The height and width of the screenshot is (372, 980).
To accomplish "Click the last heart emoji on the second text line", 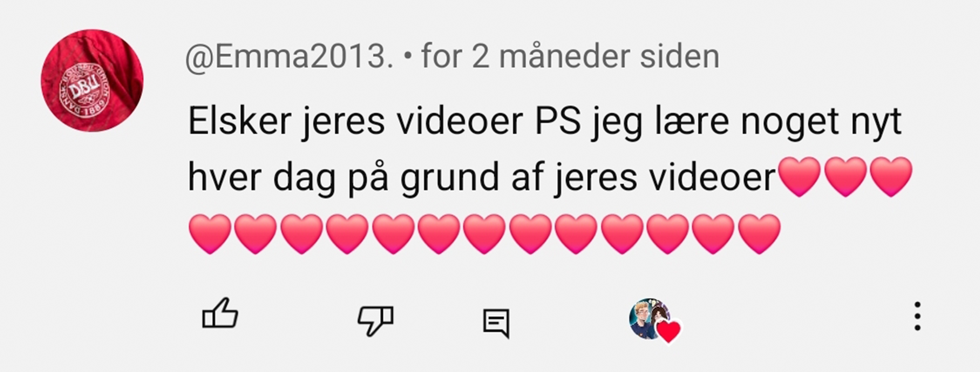I will click(891, 177).
